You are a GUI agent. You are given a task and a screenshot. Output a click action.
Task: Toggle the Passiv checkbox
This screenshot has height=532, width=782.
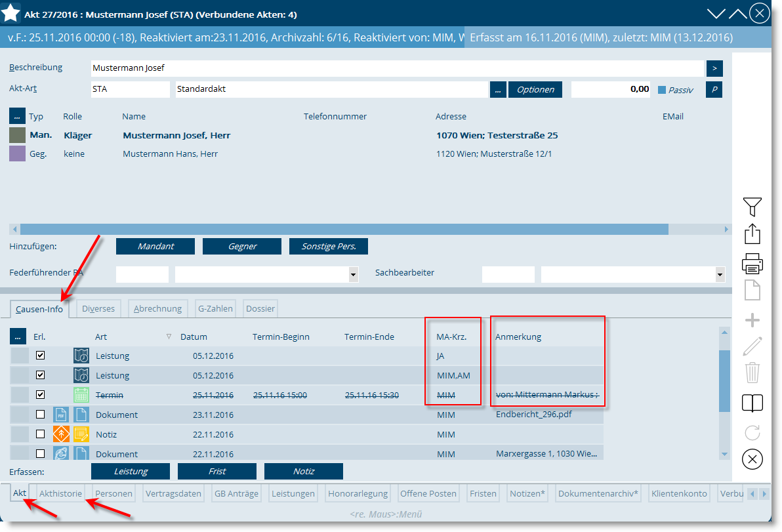[x=662, y=90]
